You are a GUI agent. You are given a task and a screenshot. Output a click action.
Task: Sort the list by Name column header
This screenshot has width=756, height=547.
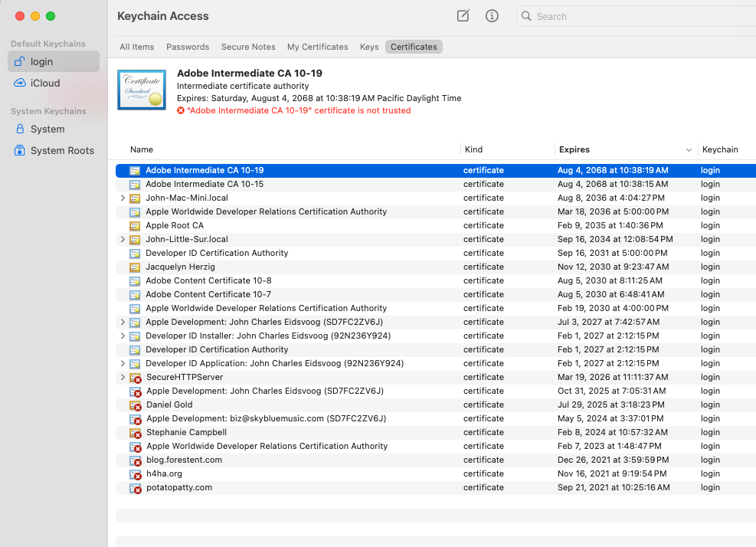pos(141,149)
